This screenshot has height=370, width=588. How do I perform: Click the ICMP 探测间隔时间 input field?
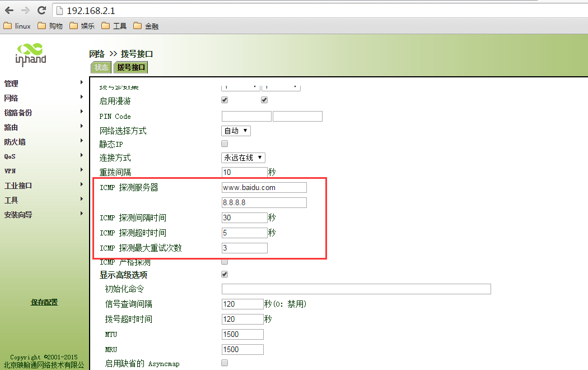pos(244,218)
